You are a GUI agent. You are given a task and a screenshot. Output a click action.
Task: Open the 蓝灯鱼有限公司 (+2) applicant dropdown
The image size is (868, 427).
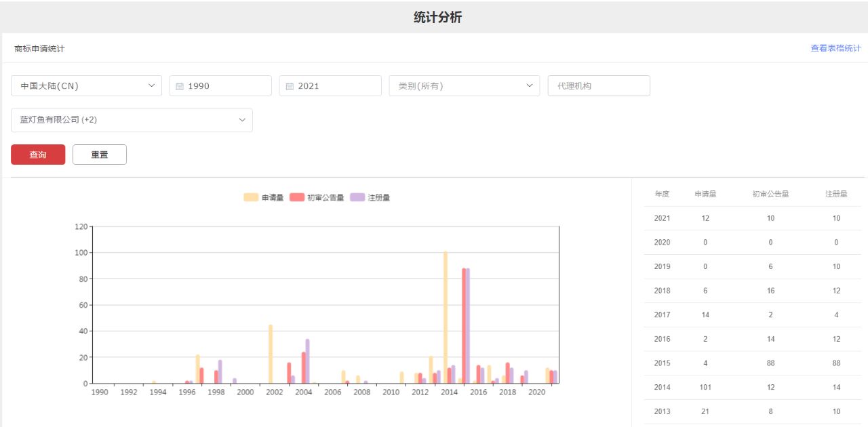(132, 120)
